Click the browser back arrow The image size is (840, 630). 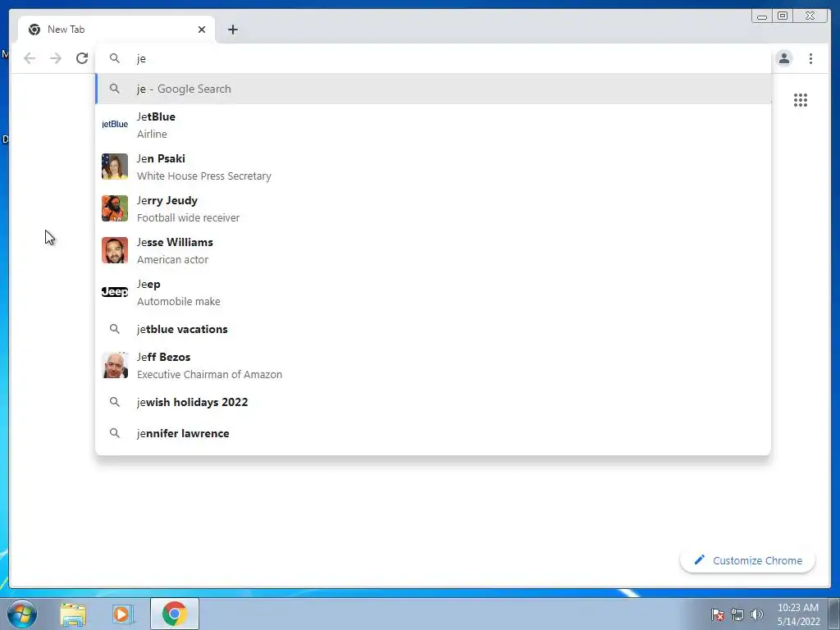click(30, 58)
